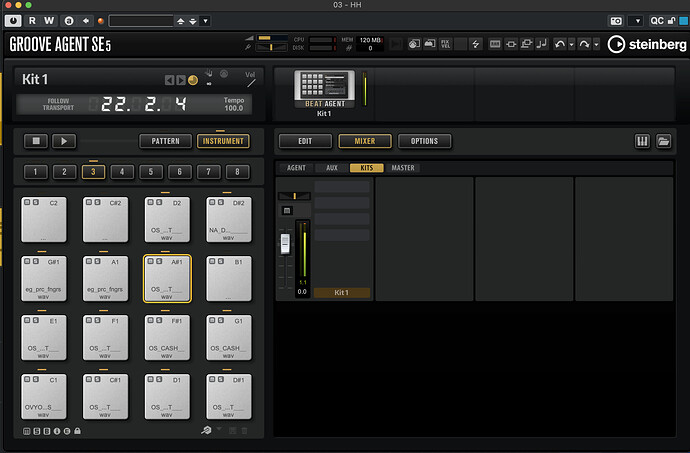Trigger the D#2 pad labeled NA_D
Screen dimensions: 690x453
(229, 220)
